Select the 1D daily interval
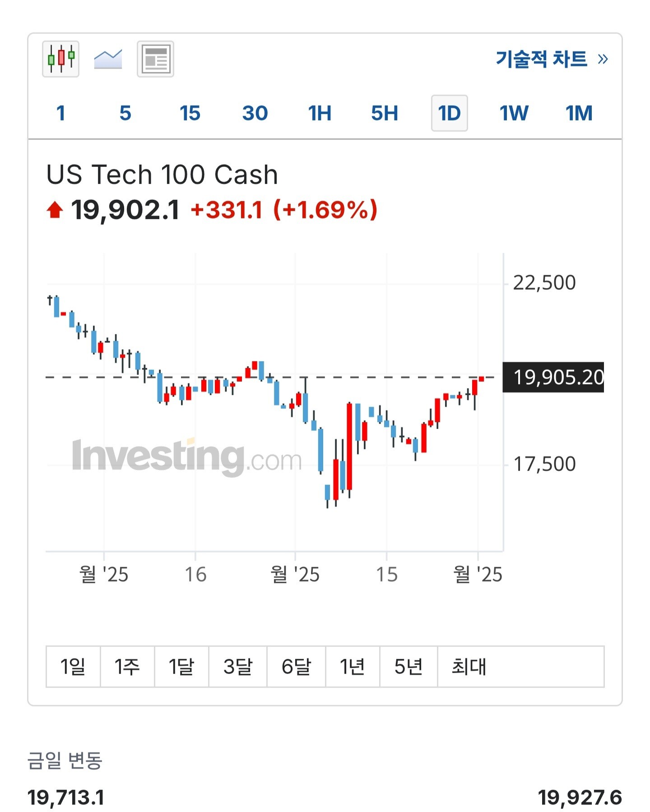This screenshot has height=812, width=650. click(449, 113)
